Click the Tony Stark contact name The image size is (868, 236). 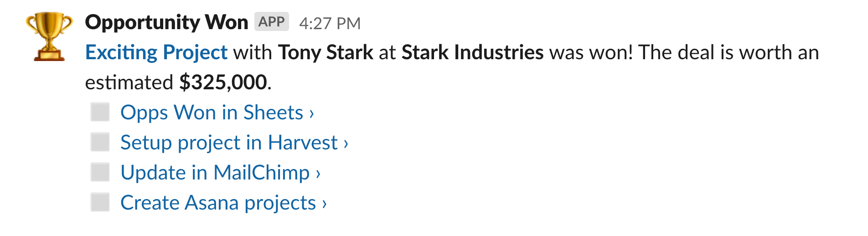click(x=325, y=52)
